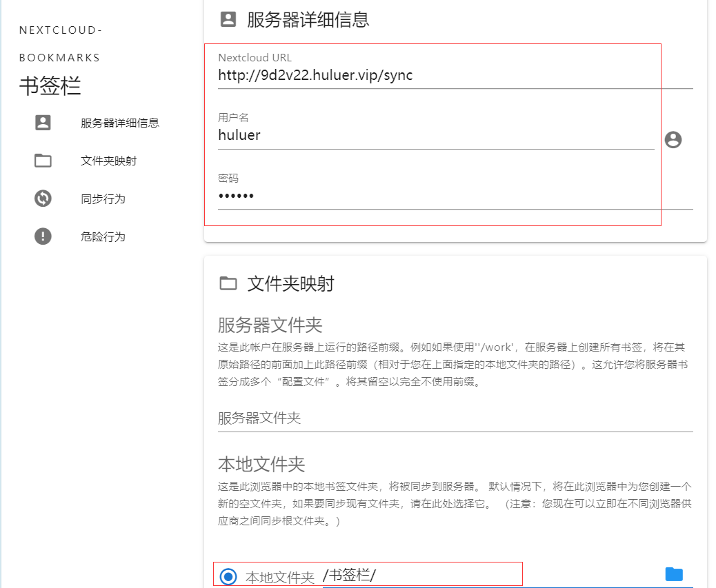Click the folder mapping sidebar folder icon

point(43,161)
